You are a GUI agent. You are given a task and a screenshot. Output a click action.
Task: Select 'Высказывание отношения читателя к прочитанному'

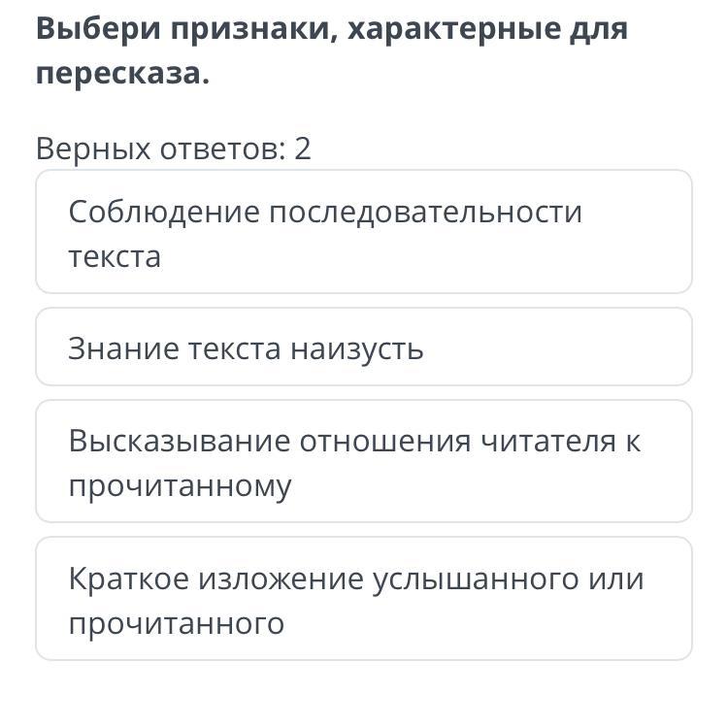coord(364,461)
